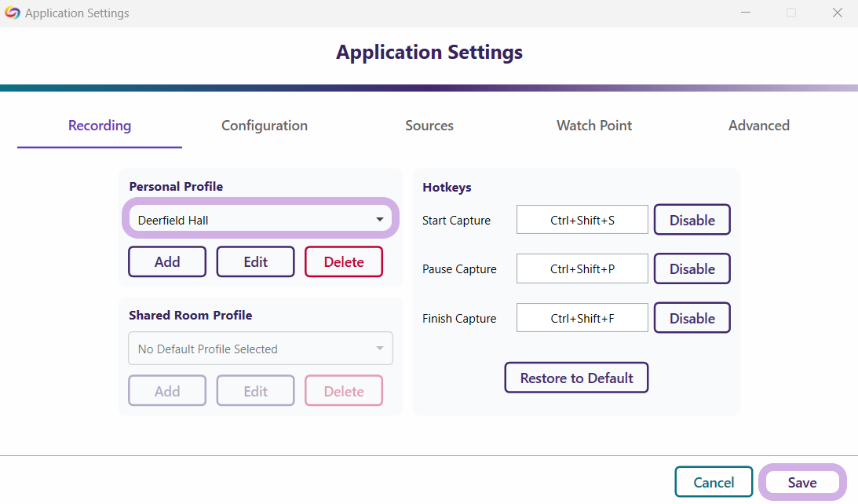Viewport: 858px width, 504px height.
Task: Open the Advanced settings tab
Action: 758,126
